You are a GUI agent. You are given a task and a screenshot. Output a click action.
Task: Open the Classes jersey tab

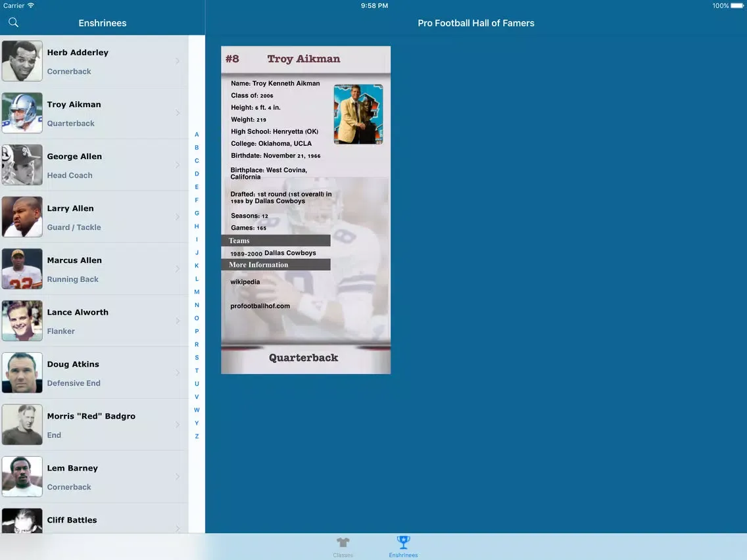343,547
